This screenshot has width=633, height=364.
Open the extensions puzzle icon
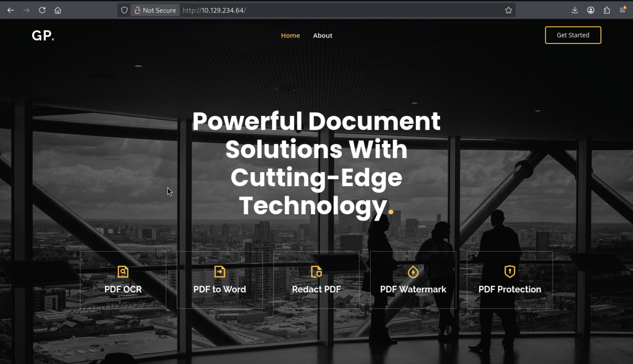(607, 10)
